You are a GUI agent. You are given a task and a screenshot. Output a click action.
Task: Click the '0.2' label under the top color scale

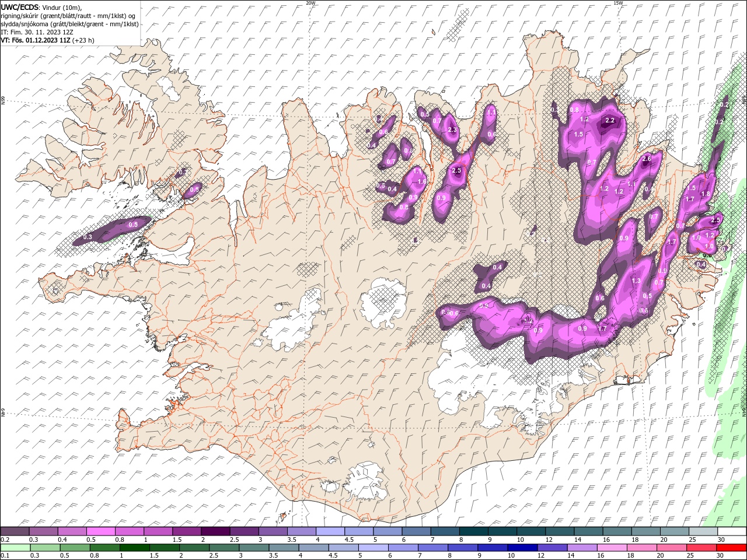(5, 540)
